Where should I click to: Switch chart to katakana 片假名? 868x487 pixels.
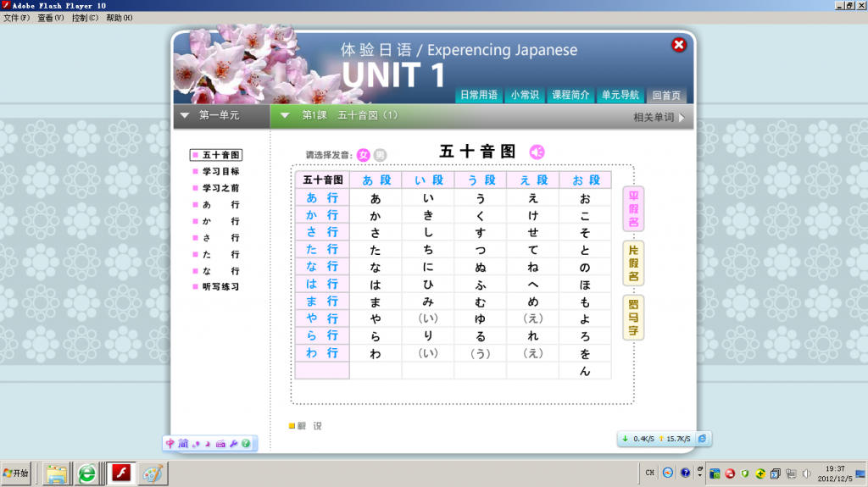[x=633, y=263]
